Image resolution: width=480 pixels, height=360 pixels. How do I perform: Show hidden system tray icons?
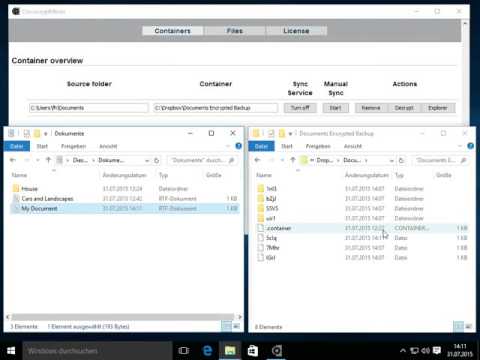pos(403,351)
